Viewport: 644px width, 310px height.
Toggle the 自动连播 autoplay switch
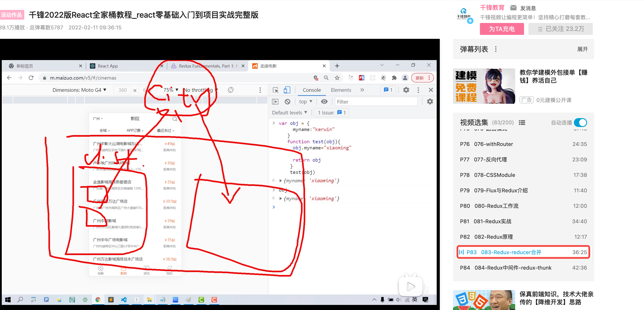(580, 123)
